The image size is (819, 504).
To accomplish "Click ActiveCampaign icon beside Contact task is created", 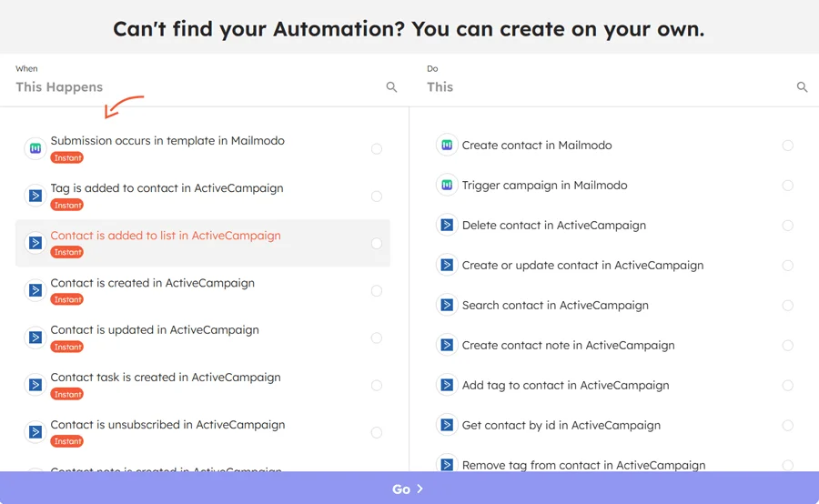I will (35, 385).
